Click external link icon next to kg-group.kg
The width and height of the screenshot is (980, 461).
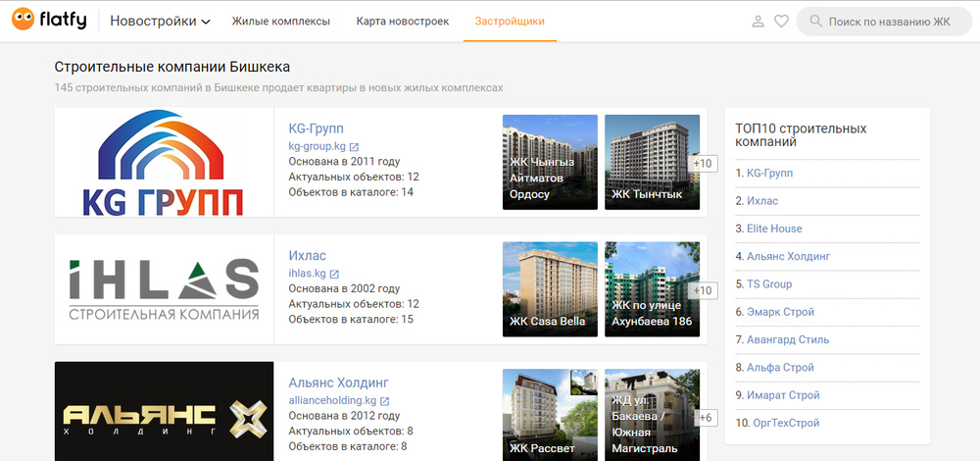click(x=355, y=147)
